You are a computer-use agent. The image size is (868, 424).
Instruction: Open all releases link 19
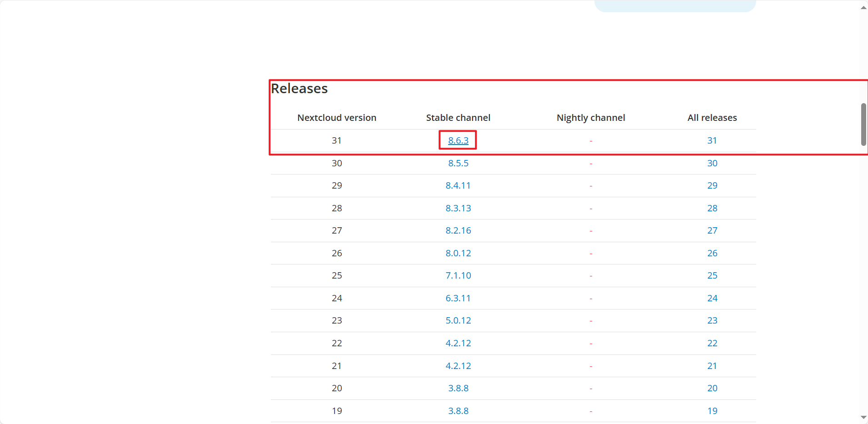712,411
